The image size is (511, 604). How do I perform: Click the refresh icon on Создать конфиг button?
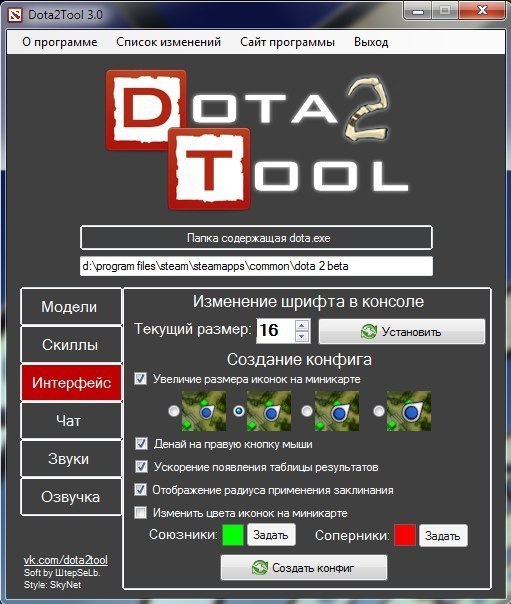[260, 568]
